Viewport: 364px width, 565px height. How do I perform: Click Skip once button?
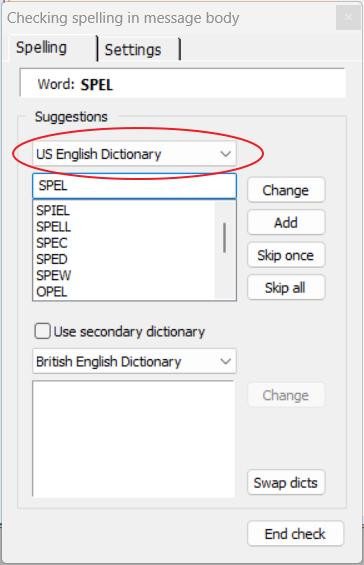tap(286, 255)
